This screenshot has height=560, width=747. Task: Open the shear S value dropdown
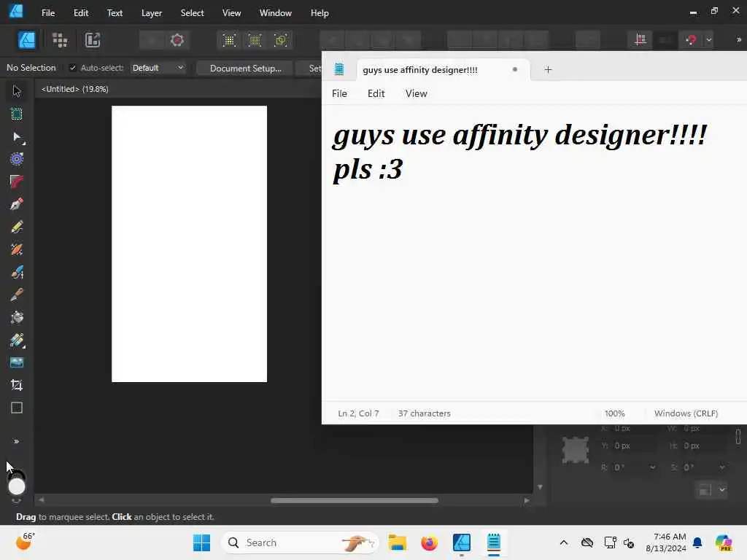tap(721, 467)
